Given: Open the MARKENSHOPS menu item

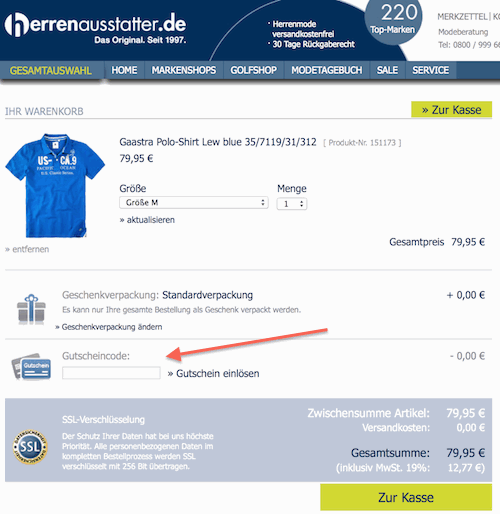Looking at the screenshot, I should (x=184, y=70).
